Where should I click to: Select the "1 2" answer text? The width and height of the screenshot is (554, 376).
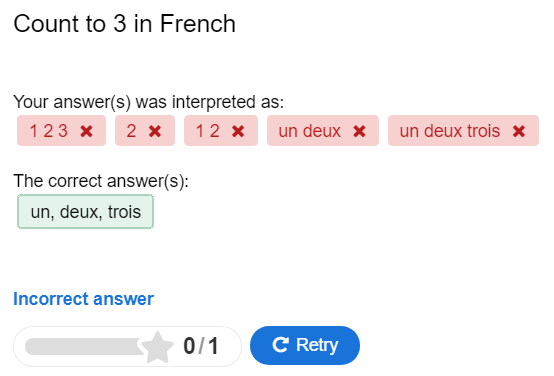coord(208,131)
